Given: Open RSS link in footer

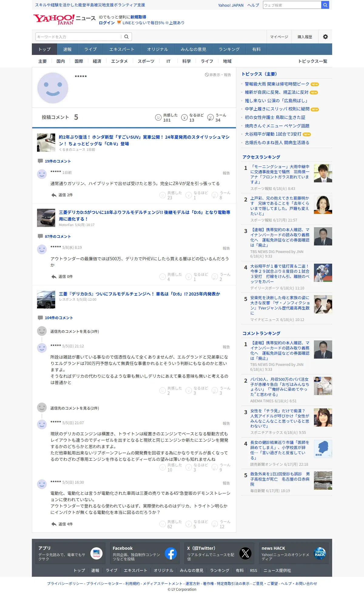Looking at the screenshot, I should 254,570.
